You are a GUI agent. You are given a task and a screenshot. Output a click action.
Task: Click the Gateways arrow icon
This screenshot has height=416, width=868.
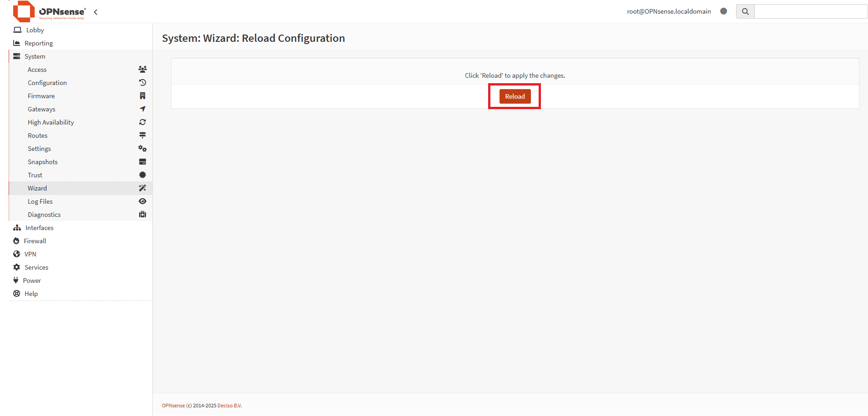coord(142,109)
